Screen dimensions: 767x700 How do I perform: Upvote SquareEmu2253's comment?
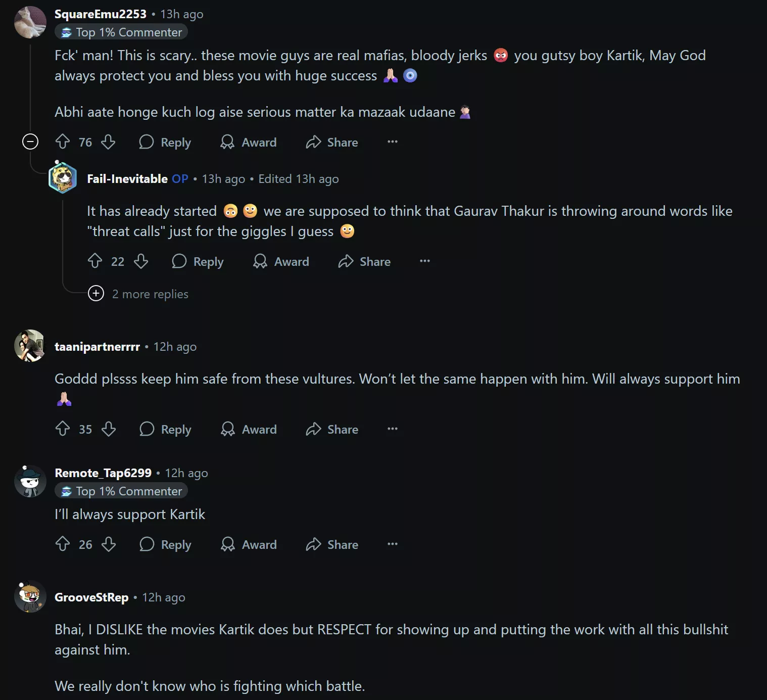point(63,142)
